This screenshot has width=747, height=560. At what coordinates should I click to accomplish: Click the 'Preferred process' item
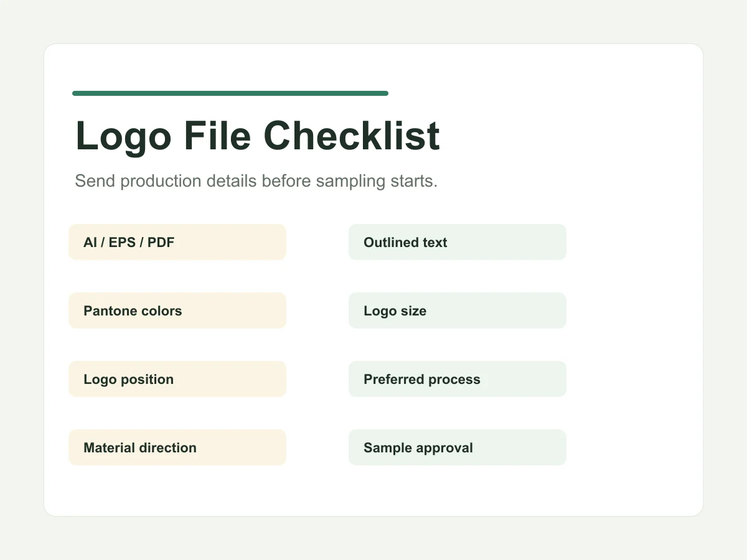(x=458, y=379)
